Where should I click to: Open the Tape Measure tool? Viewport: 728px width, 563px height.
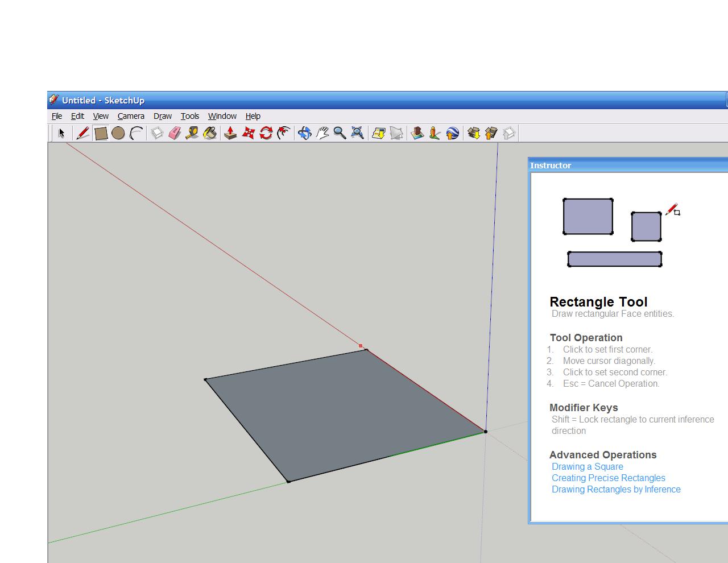[192, 133]
